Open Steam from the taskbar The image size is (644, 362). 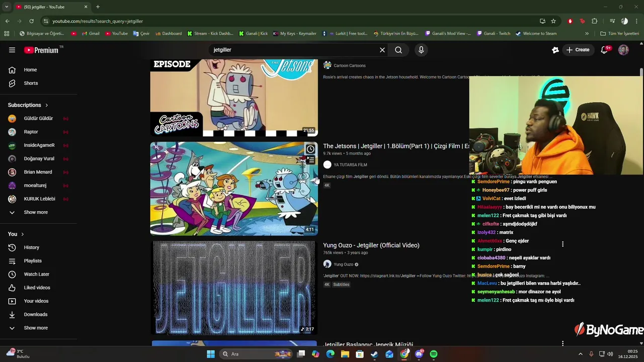pyautogui.click(x=374, y=354)
